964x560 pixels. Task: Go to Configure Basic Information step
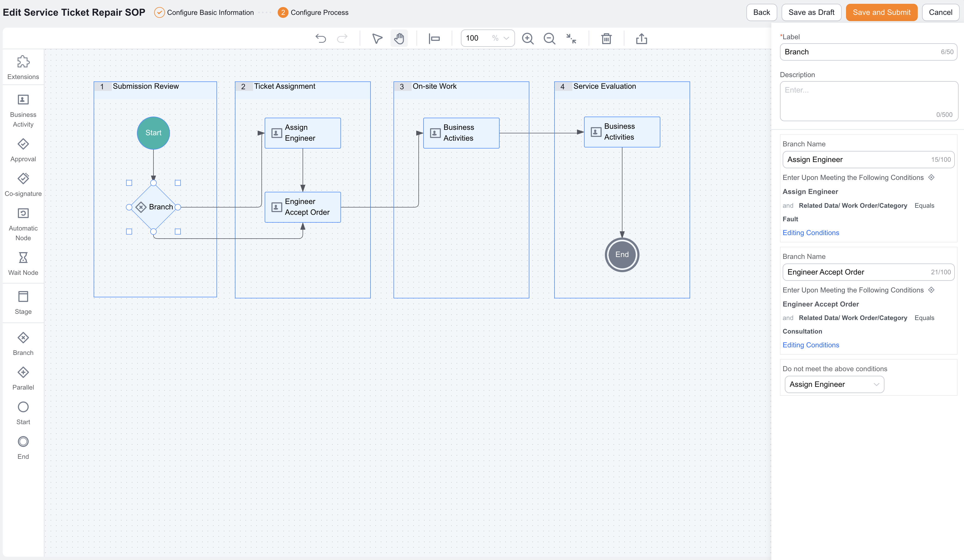pyautogui.click(x=204, y=12)
